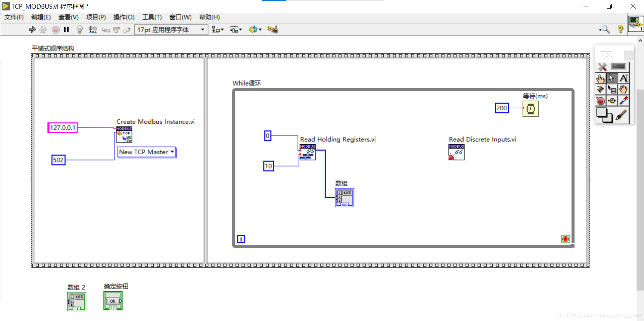The height and width of the screenshot is (321, 644).
Task: Click the Run arrow in the toolbar
Action: click(32, 30)
